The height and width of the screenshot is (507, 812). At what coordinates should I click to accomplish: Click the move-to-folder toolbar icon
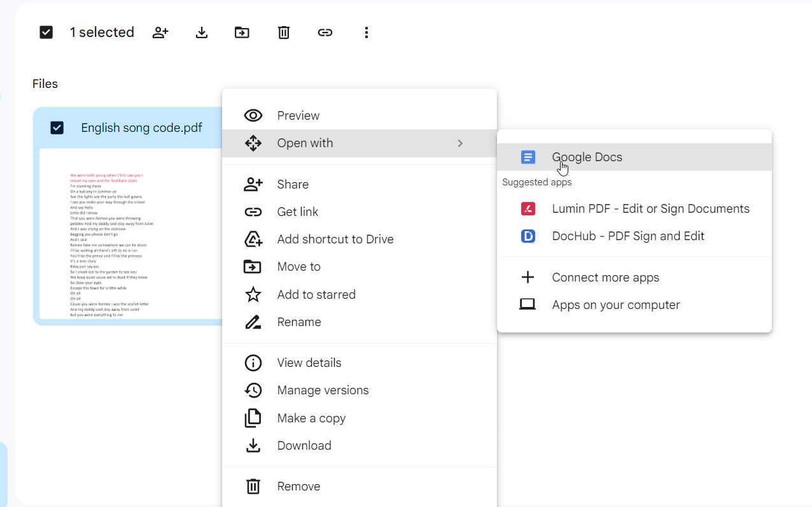point(242,32)
